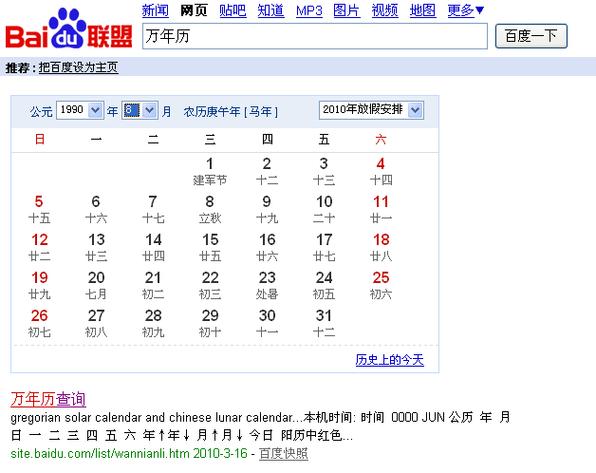Open the 图片 tab
Image resolution: width=596 pixels, height=473 pixels.
click(346, 10)
